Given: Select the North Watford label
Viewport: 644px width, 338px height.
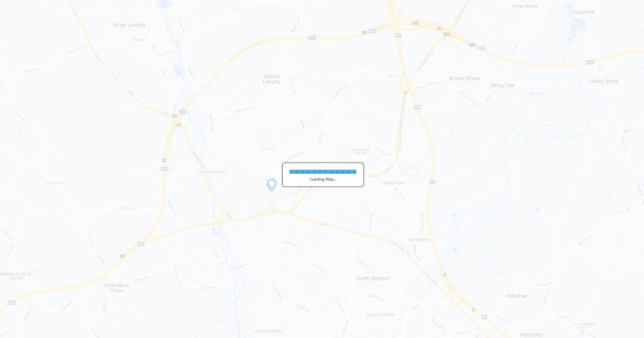Looking at the screenshot, I should tap(373, 278).
